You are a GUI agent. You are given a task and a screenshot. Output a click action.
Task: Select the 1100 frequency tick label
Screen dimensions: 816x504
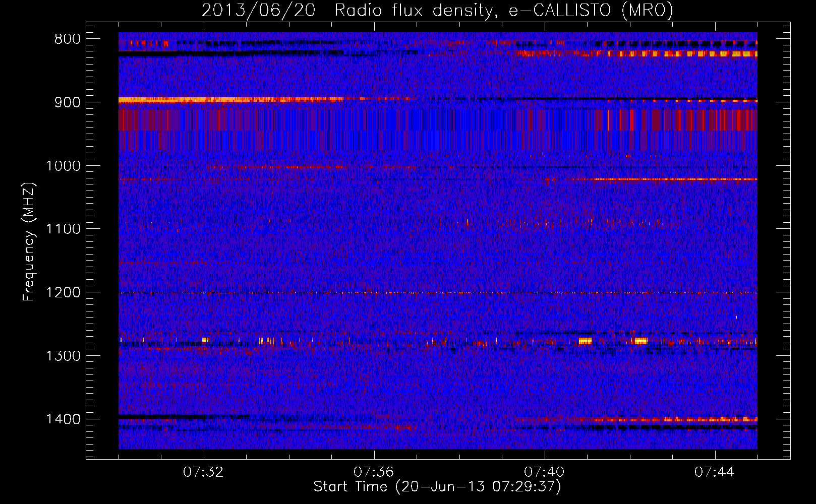(x=63, y=229)
